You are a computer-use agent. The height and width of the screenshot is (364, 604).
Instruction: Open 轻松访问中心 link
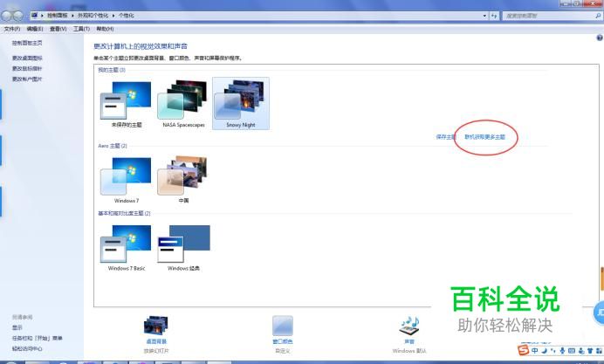coord(27,348)
